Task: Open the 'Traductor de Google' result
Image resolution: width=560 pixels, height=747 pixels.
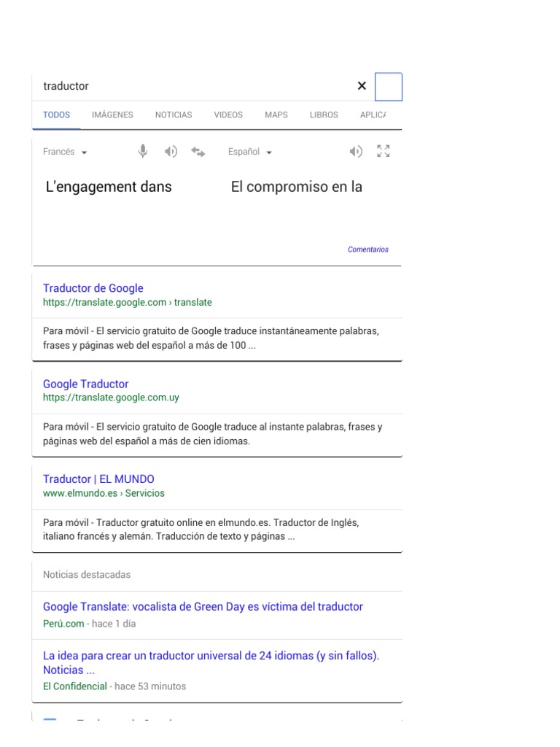Action: pyautogui.click(x=93, y=288)
